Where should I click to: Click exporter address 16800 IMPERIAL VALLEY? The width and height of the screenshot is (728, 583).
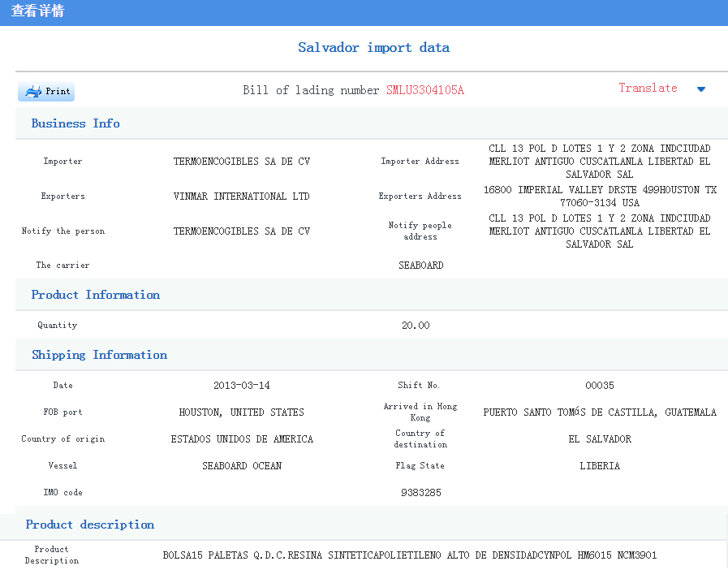(600, 196)
